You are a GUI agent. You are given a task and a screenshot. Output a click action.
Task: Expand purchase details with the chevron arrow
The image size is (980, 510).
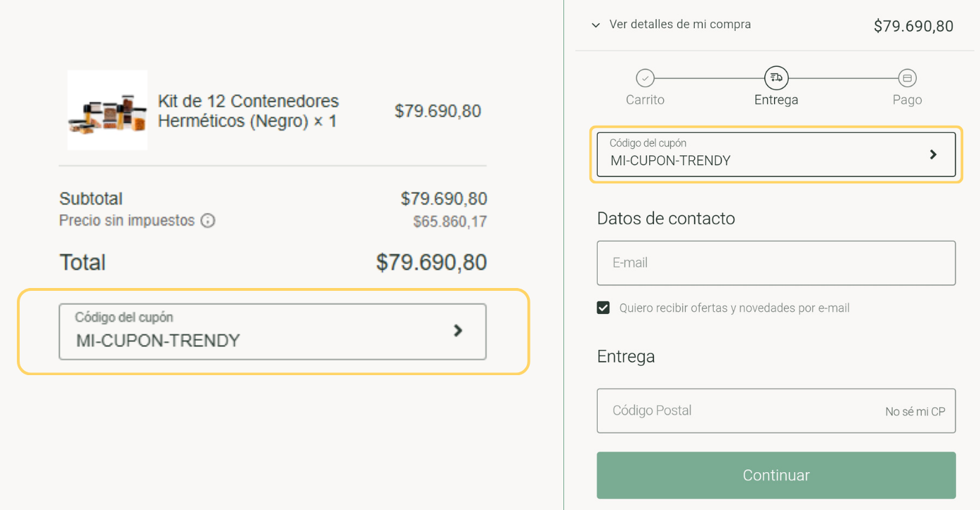click(596, 25)
